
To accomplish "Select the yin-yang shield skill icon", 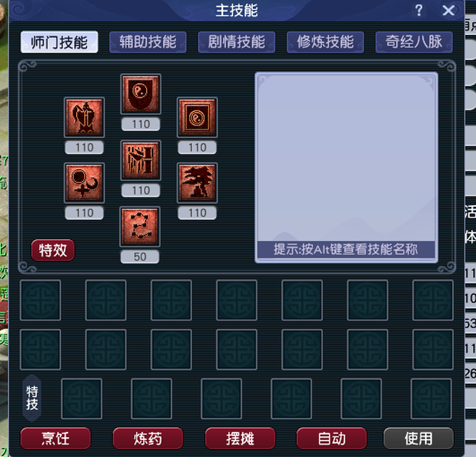I will pos(141,94).
